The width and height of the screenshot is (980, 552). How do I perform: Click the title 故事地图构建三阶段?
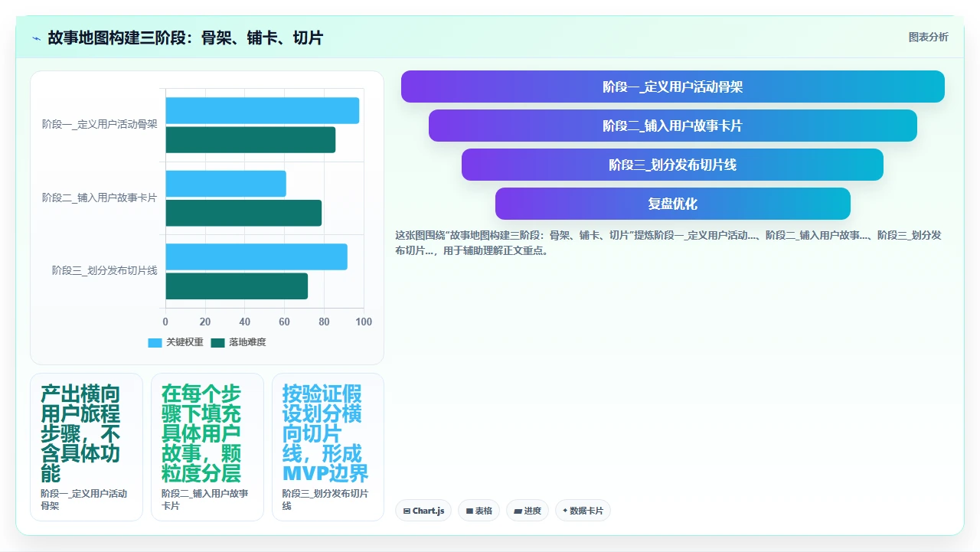(x=185, y=38)
